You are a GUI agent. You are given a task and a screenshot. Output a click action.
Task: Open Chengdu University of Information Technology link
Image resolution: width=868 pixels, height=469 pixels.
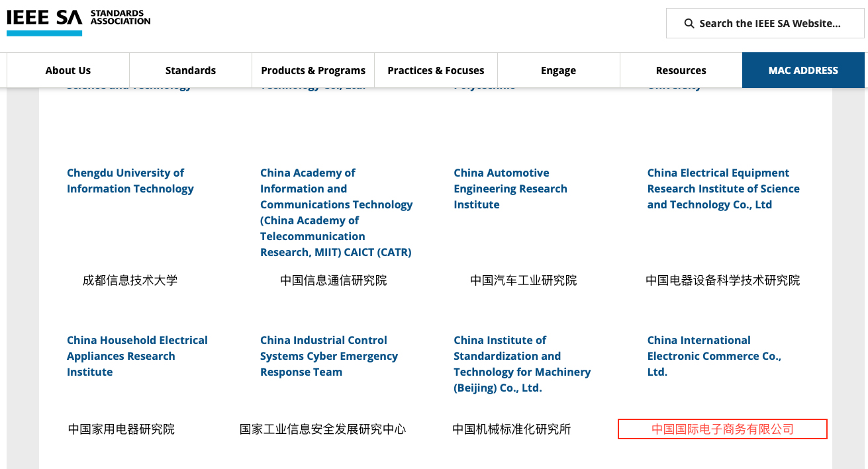130,181
